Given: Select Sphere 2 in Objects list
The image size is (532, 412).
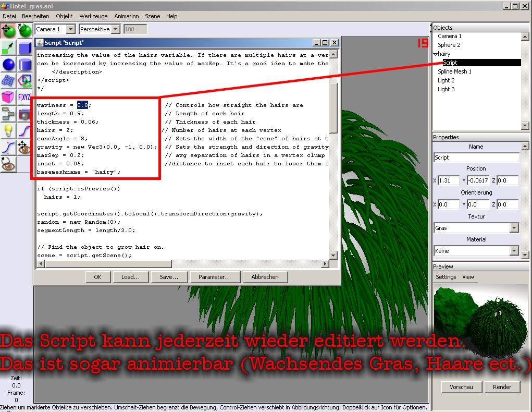Looking at the screenshot, I should pyautogui.click(x=449, y=45).
